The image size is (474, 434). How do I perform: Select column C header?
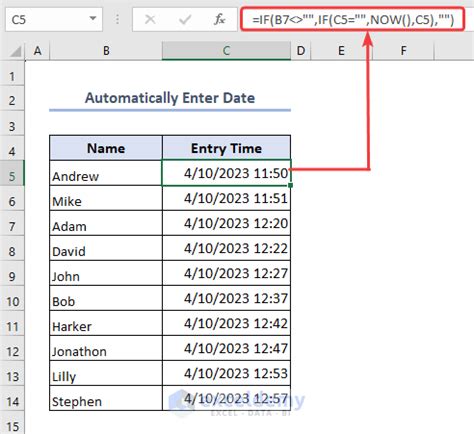(226, 51)
